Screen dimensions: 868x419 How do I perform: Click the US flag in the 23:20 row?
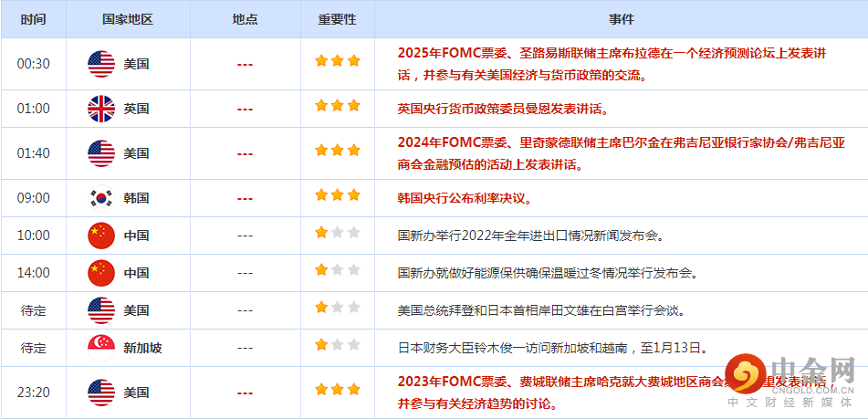click(x=101, y=393)
